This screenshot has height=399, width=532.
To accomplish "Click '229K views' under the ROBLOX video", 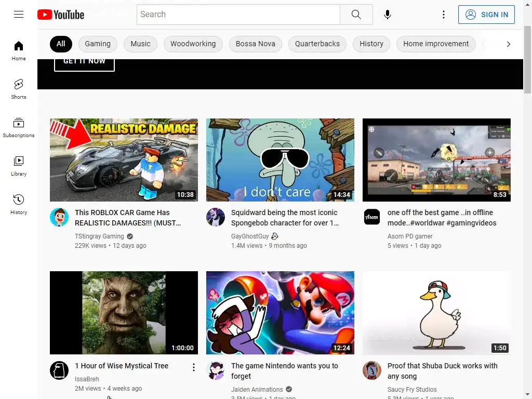I will pyautogui.click(x=90, y=246).
